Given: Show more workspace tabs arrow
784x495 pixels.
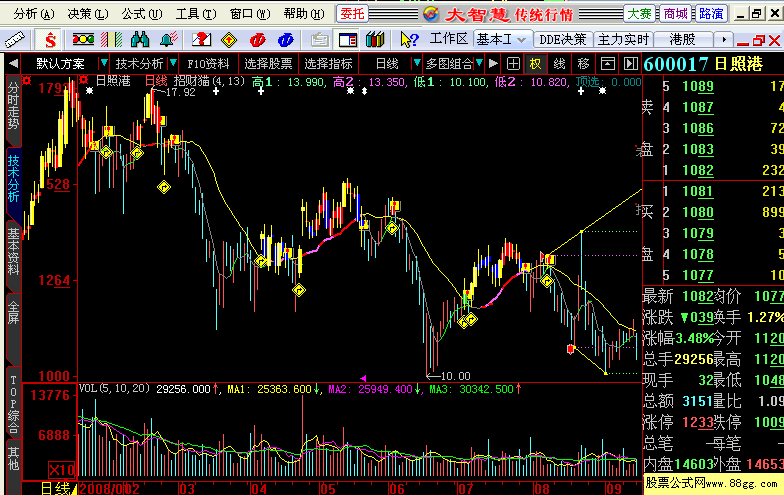Looking at the screenshot, I should [x=723, y=39].
